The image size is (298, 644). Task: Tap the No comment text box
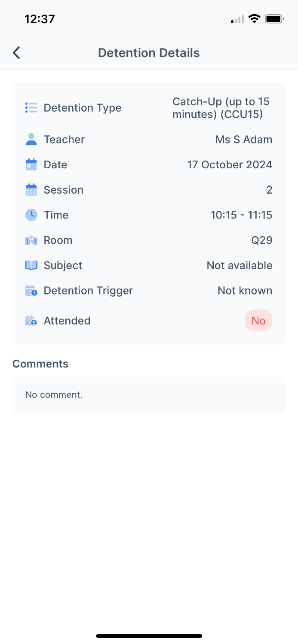click(149, 395)
